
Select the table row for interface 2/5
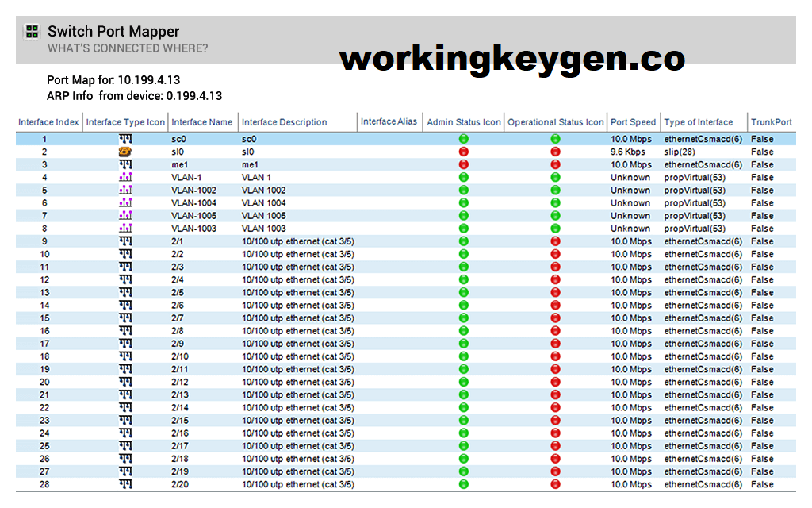[357, 292]
